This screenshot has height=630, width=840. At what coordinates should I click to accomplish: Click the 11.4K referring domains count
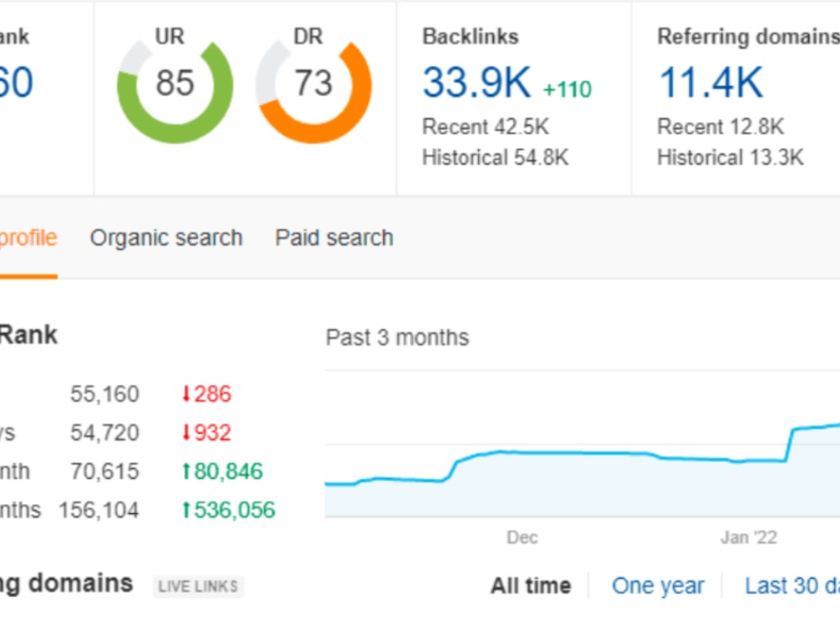click(x=711, y=82)
